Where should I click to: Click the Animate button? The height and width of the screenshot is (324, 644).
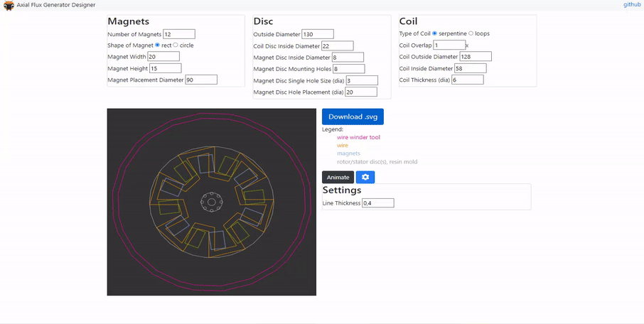(x=338, y=177)
